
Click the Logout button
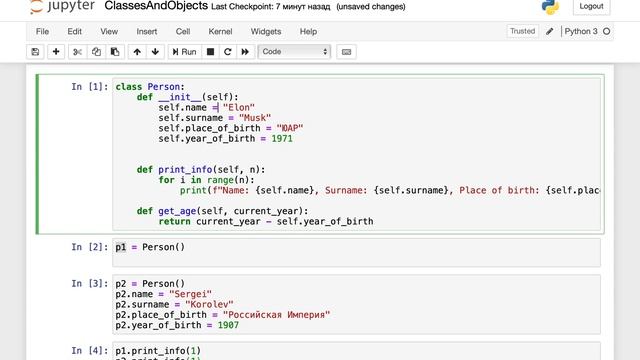click(x=591, y=7)
